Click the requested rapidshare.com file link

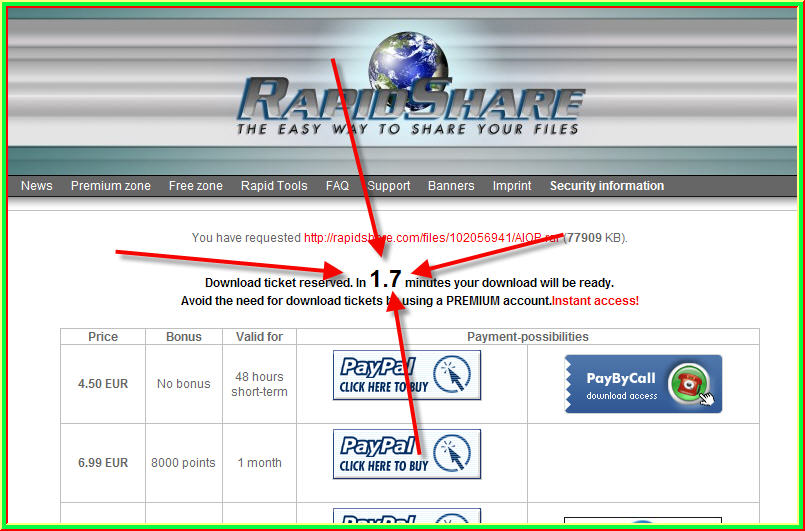click(x=432, y=238)
